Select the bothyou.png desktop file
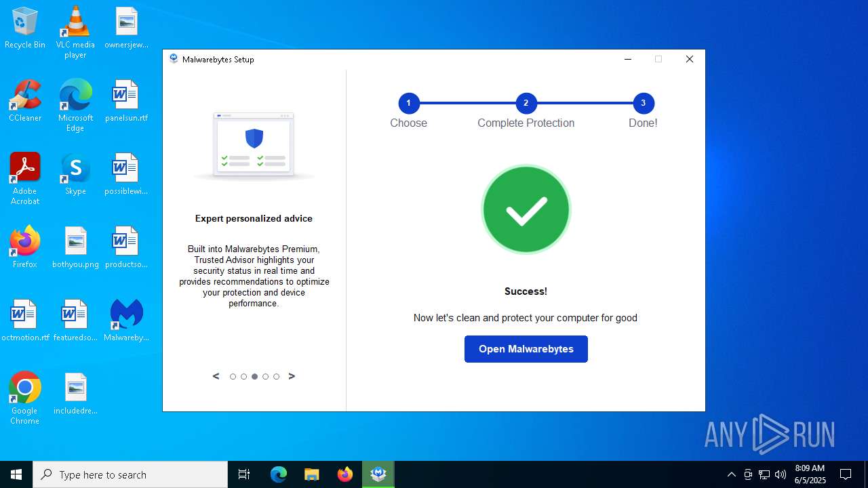The width and height of the screenshot is (868, 488). pyautogui.click(x=75, y=247)
